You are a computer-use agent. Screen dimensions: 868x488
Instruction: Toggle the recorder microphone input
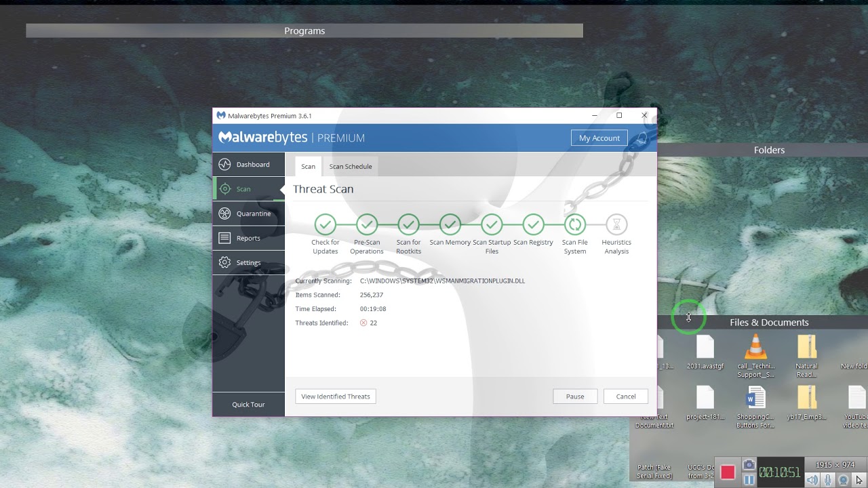[x=827, y=480]
